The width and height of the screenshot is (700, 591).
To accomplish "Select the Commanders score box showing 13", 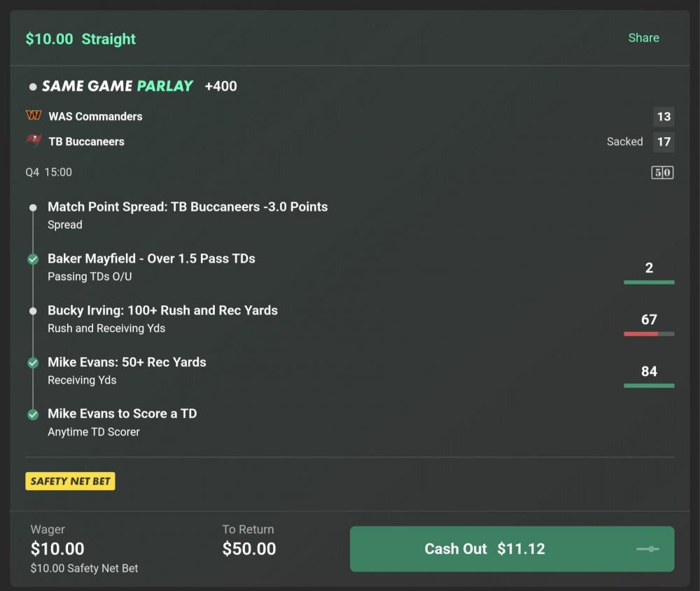I will 663,117.
